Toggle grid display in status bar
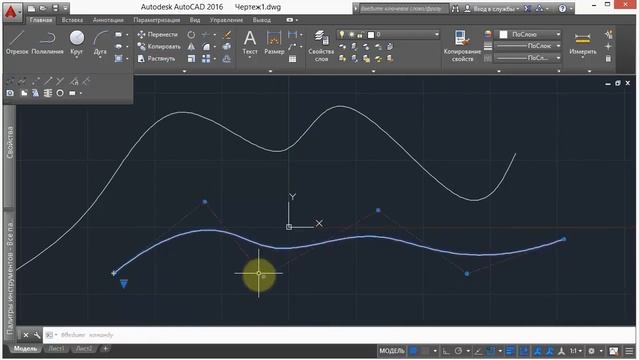 (413, 351)
